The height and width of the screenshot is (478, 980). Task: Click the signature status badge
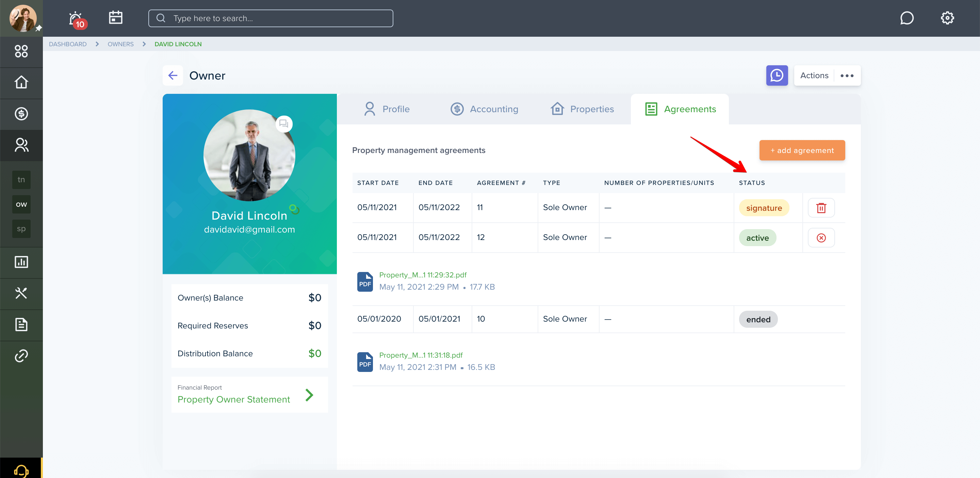click(764, 208)
